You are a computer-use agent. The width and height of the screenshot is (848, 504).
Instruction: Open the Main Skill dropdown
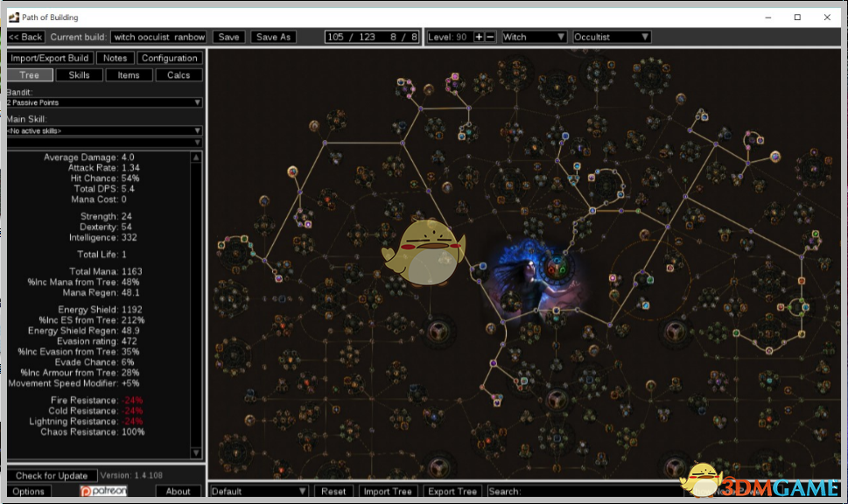pyautogui.click(x=104, y=130)
